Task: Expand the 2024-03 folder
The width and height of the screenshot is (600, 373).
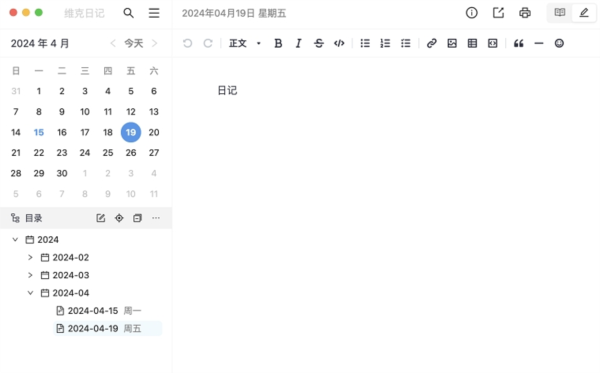Action: click(31, 275)
